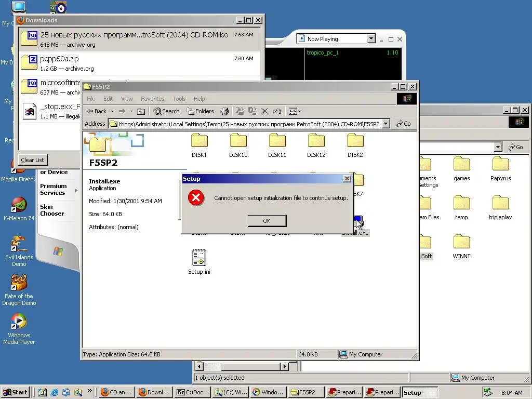
Task: Click Go in the back Explorer window
Action: (x=516, y=147)
